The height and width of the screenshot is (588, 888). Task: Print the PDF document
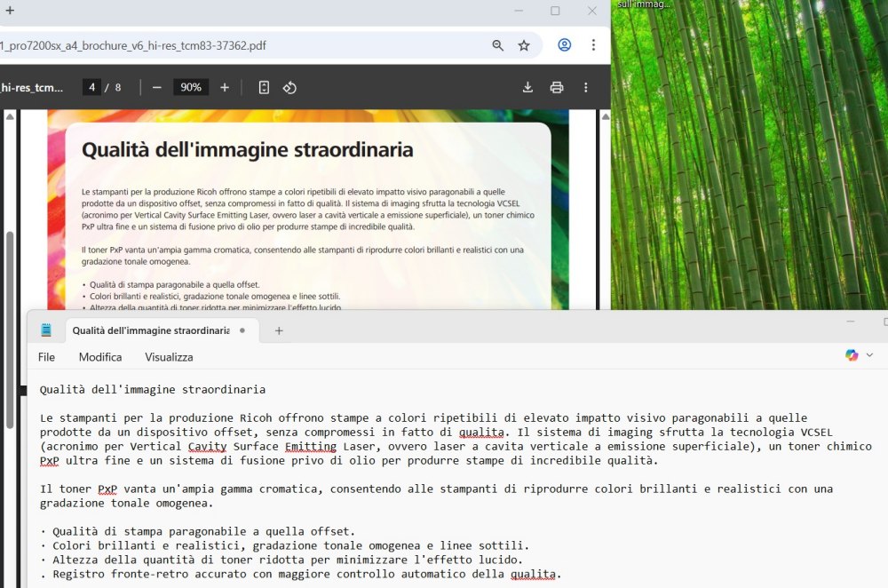pyautogui.click(x=557, y=87)
